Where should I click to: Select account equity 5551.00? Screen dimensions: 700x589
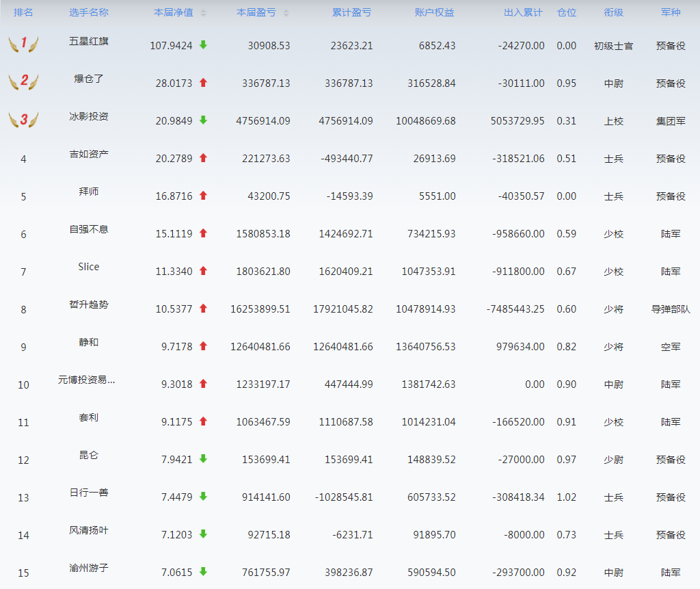pyautogui.click(x=437, y=196)
